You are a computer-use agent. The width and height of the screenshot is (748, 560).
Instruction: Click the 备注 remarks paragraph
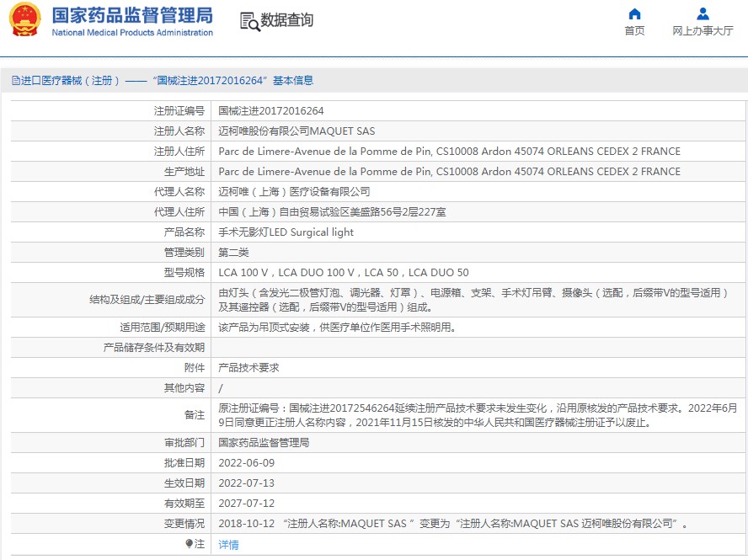[478, 415]
